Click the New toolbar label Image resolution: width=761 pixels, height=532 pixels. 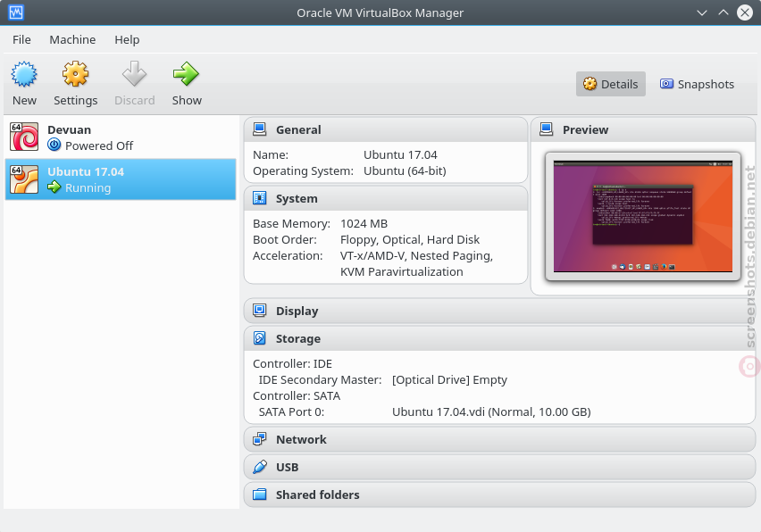[x=24, y=100]
